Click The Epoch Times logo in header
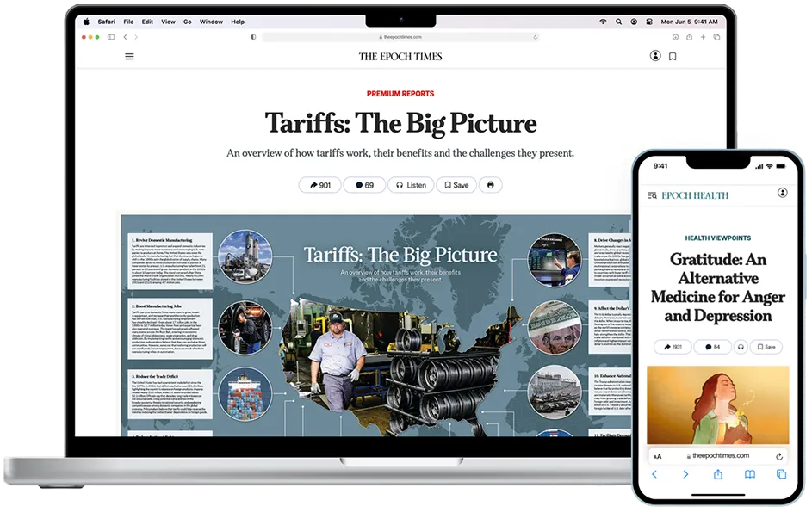812x531 pixels. (x=400, y=57)
